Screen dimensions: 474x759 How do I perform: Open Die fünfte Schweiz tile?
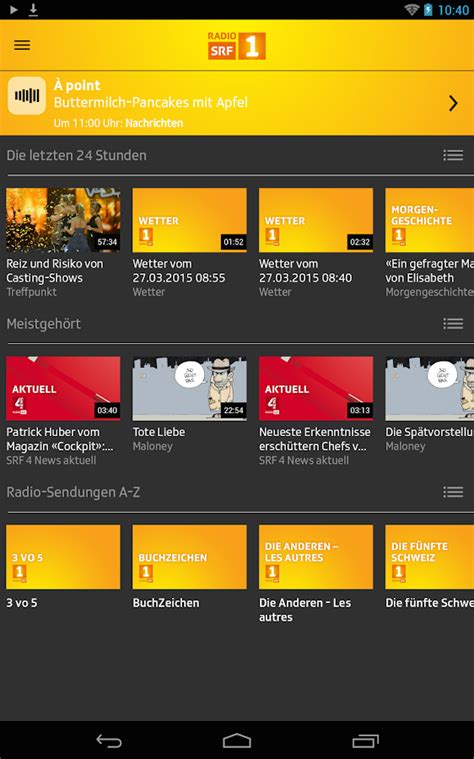pos(429,557)
